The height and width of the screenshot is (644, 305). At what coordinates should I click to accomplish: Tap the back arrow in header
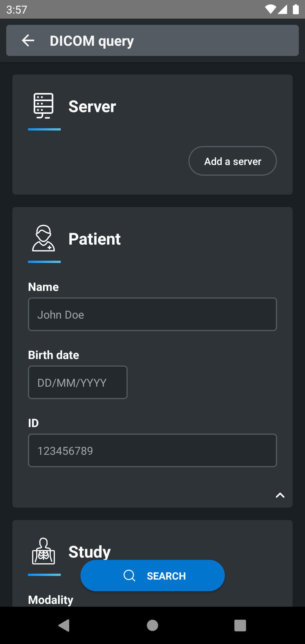point(28,40)
